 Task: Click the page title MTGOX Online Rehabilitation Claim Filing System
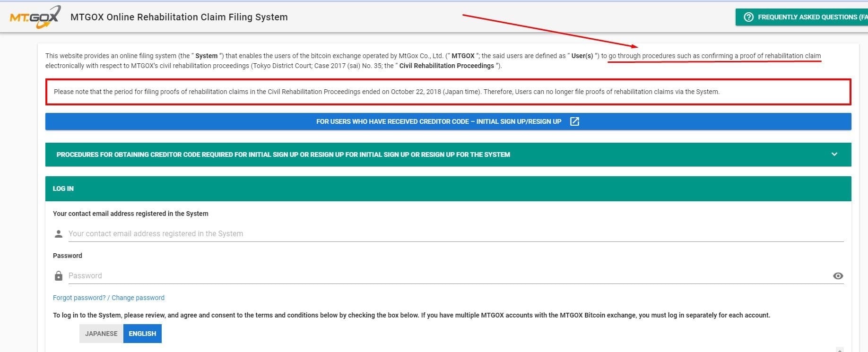coord(179,17)
